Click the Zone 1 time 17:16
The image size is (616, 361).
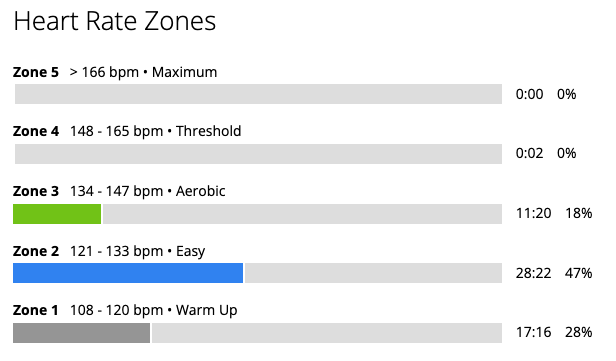[533, 332]
